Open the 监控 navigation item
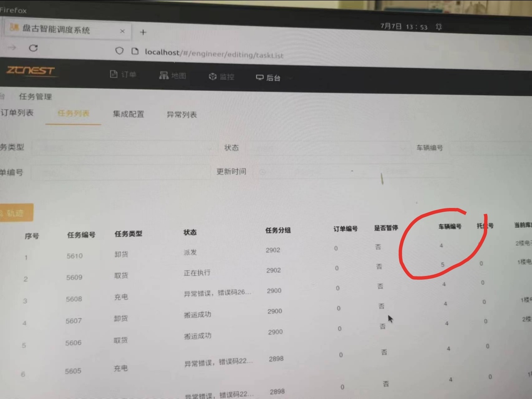This screenshot has height=399, width=532. [222, 77]
